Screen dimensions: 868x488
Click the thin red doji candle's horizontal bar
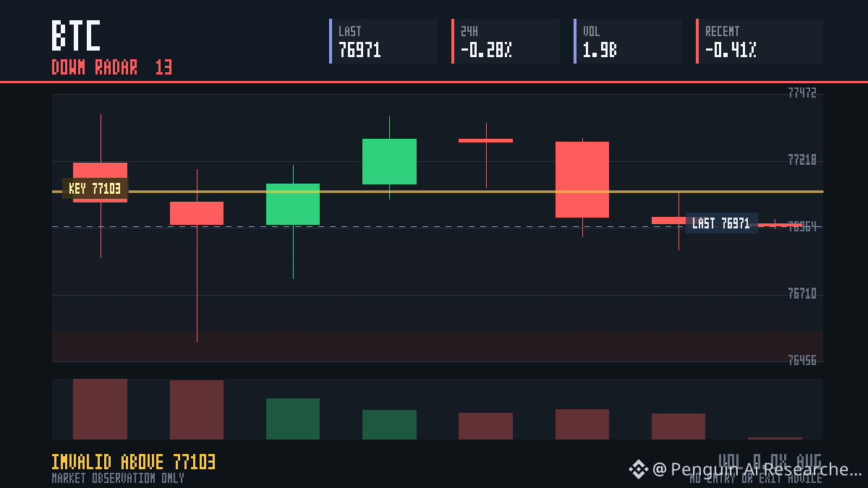[485, 140]
